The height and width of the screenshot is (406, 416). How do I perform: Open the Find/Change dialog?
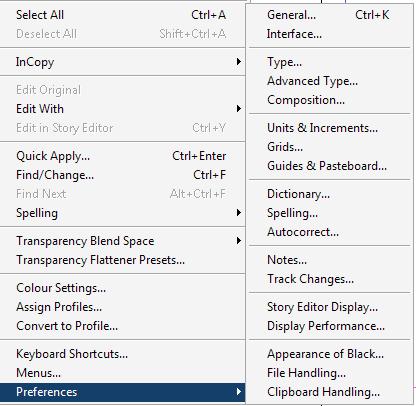pos(122,175)
